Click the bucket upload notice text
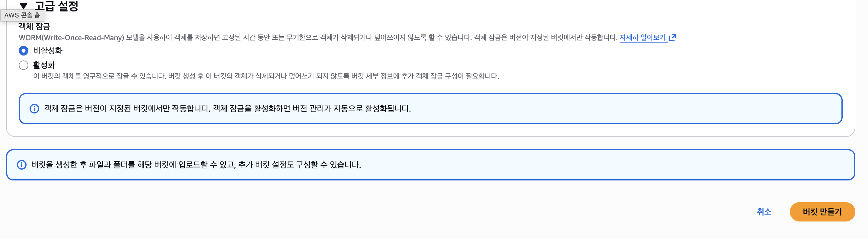This screenshot has height=239, width=868. 196,164
